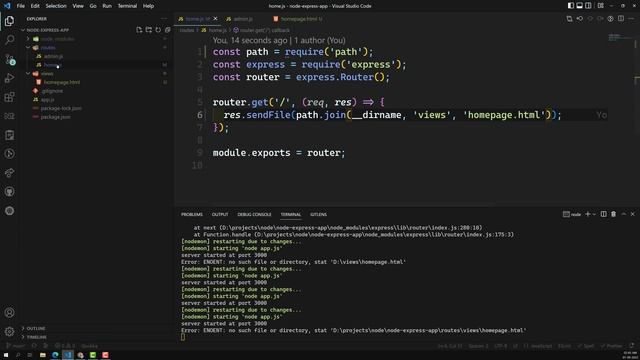The image size is (640, 360).
Task: Open app.js in the Explorer tree
Action: tap(47, 100)
